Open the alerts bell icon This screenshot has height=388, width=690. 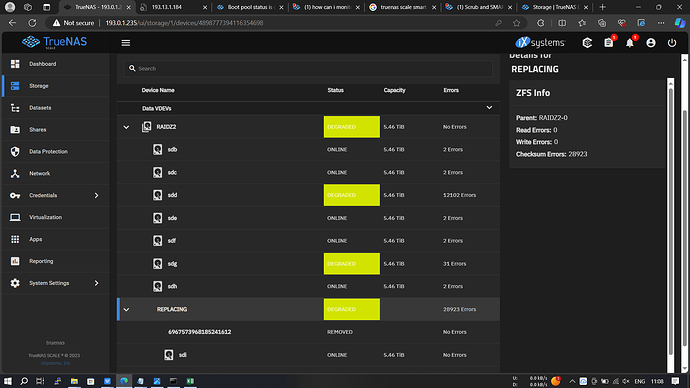pyautogui.click(x=630, y=43)
